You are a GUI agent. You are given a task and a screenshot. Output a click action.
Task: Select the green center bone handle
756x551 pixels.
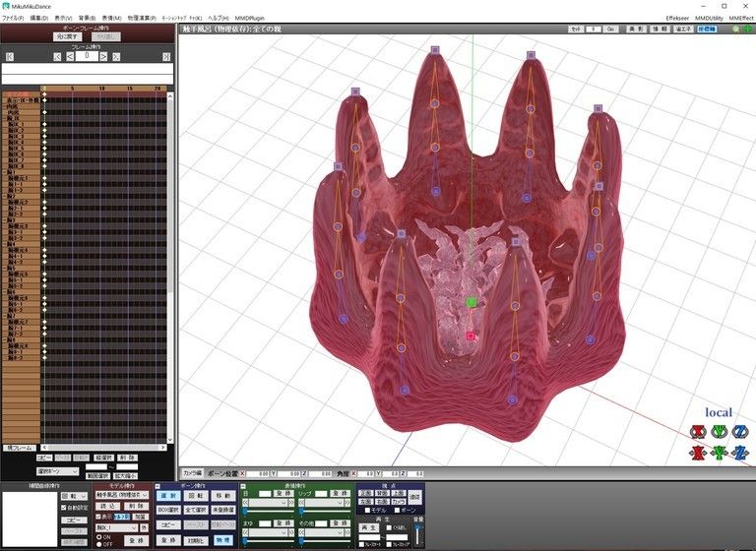point(472,302)
